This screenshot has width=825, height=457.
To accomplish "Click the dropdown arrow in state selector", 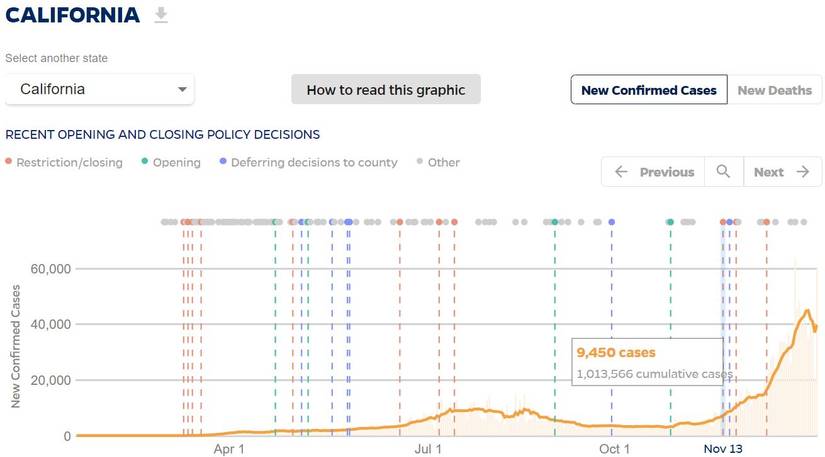I will (182, 89).
